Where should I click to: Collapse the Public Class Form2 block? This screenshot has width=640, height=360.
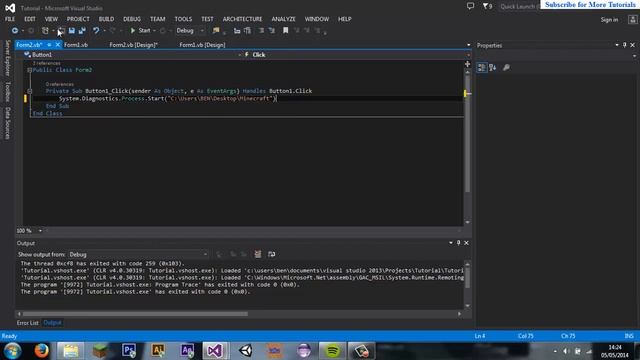pyautogui.click(x=29, y=70)
